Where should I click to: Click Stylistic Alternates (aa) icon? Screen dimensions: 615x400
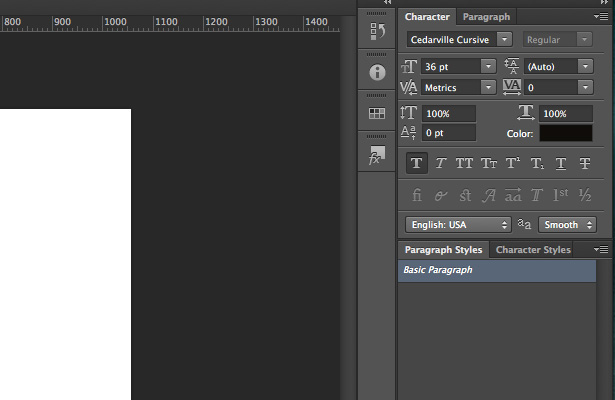coord(513,195)
